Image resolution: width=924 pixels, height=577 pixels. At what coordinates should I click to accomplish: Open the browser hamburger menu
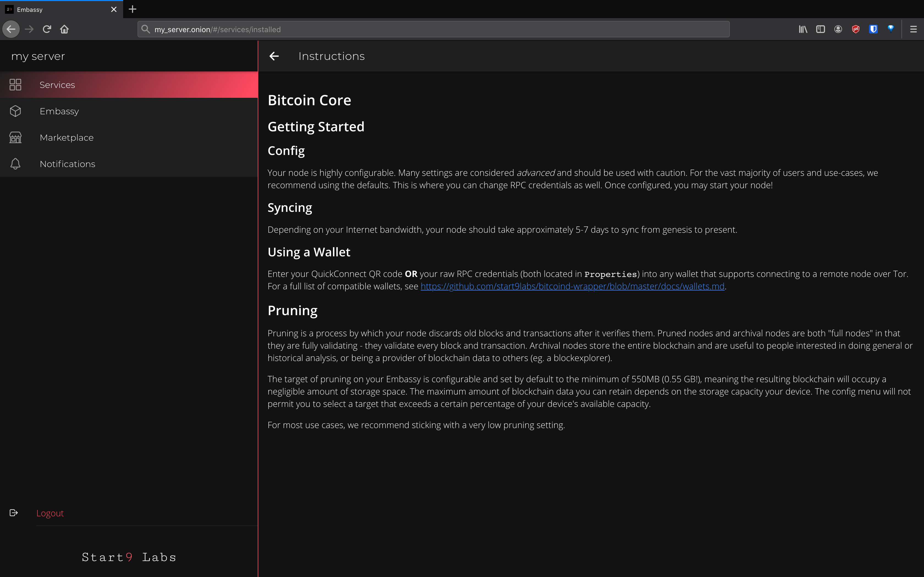click(x=913, y=29)
